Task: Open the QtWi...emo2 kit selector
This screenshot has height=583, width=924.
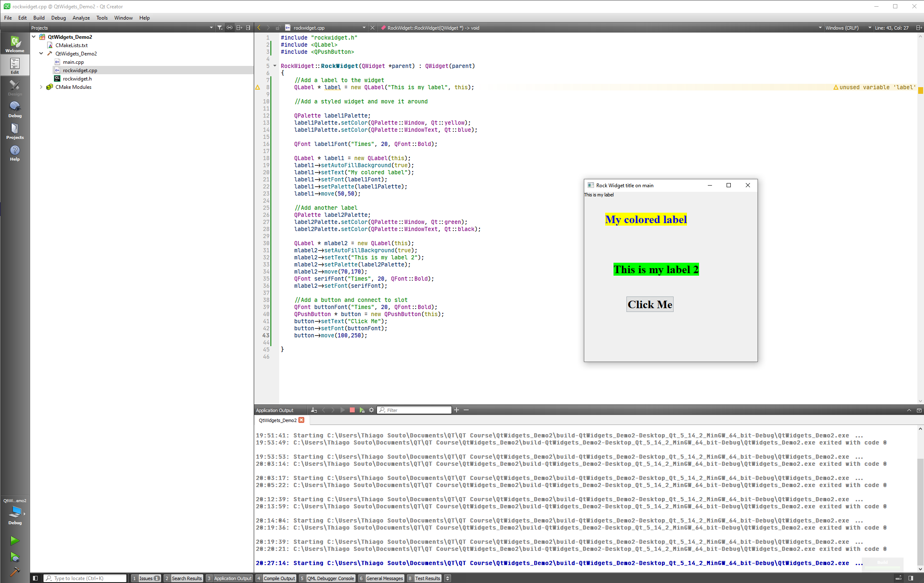Action: tap(15, 511)
